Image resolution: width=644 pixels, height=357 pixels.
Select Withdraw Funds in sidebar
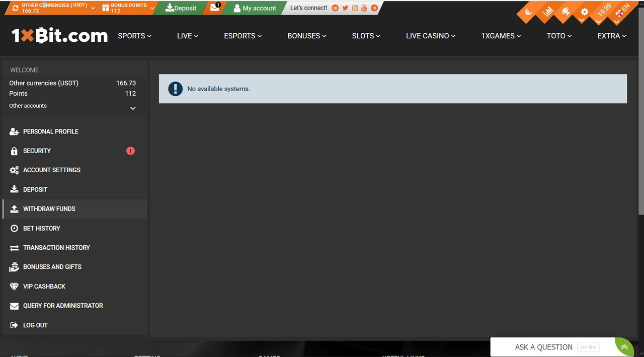tap(75, 209)
